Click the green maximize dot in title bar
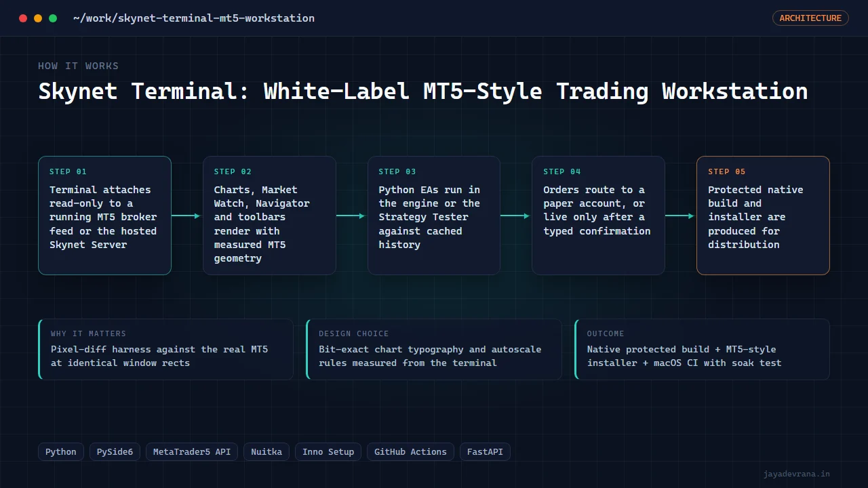 (53, 18)
